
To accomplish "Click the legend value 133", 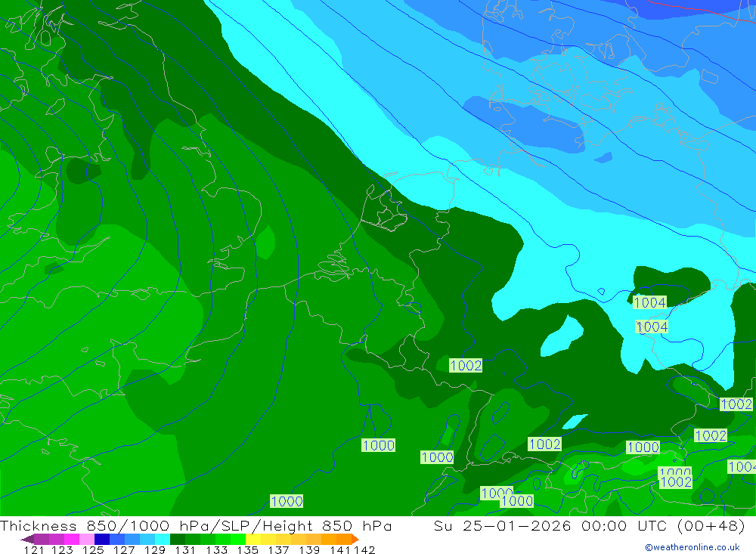I will tap(216, 550).
